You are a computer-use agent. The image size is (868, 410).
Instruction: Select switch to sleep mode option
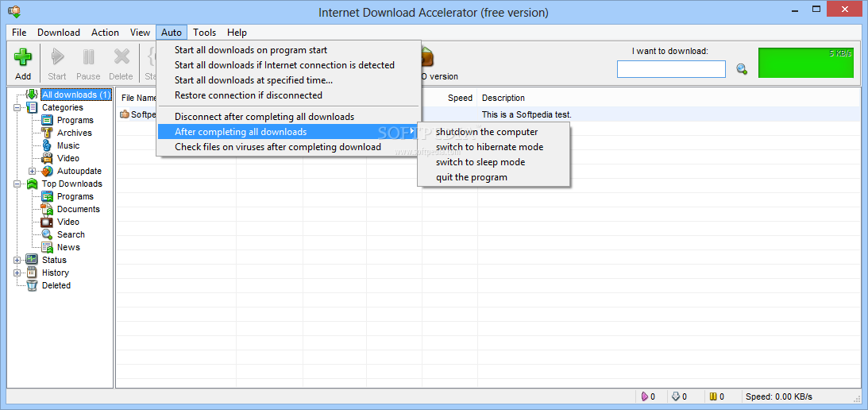[493, 162]
